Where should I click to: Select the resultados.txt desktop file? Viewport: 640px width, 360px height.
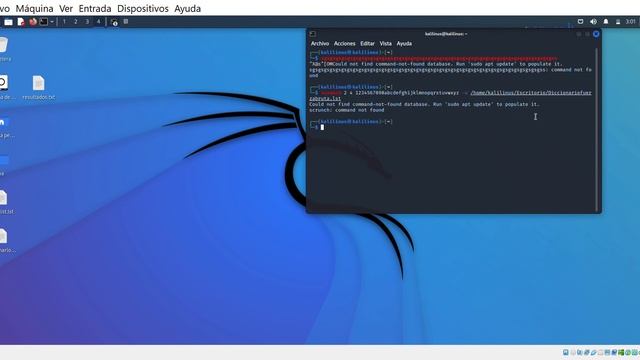click(38, 88)
